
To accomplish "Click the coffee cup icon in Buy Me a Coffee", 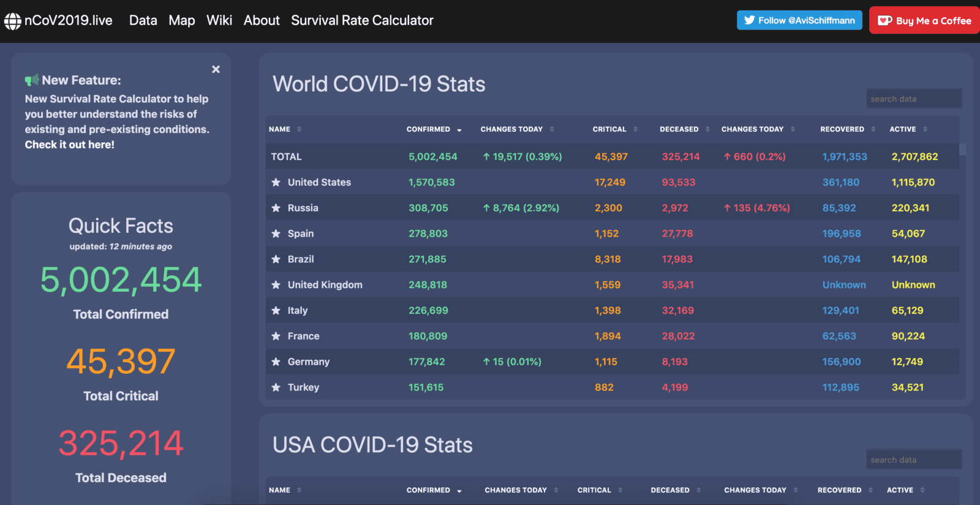I will coord(884,20).
